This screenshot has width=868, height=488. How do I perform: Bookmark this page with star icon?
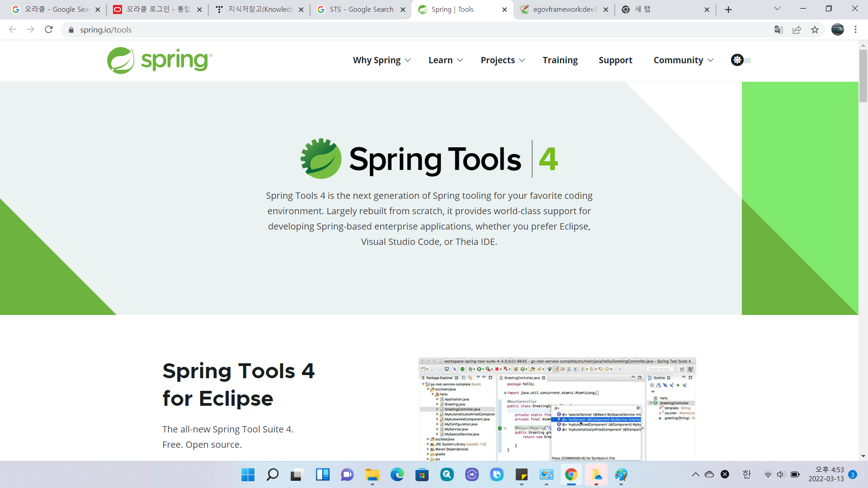click(x=815, y=30)
